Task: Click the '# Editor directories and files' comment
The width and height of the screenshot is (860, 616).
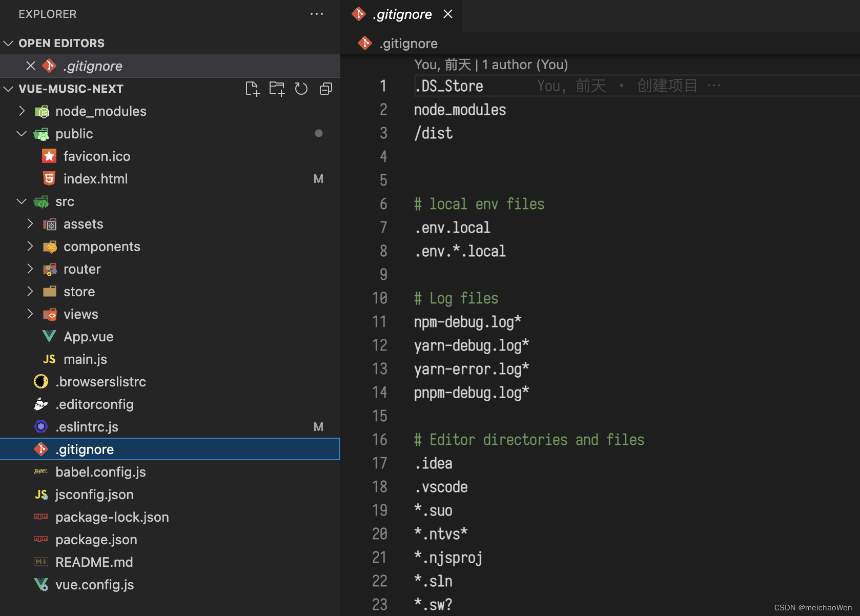Action: coord(529,440)
